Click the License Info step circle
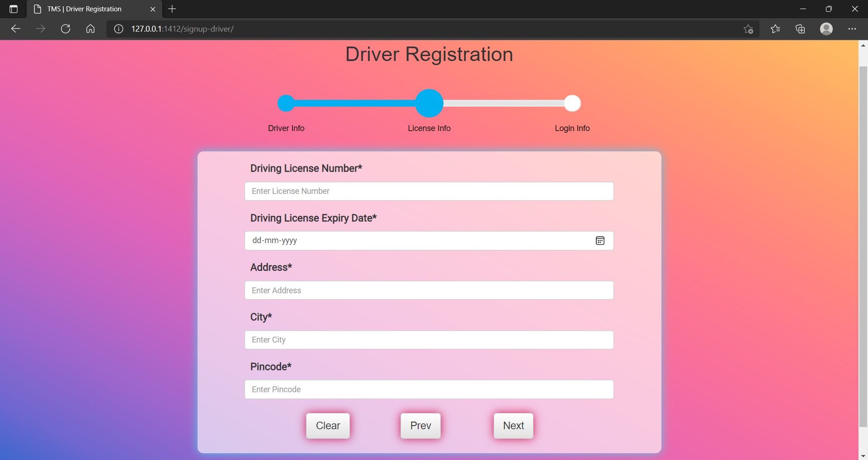 (x=429, y=103)
